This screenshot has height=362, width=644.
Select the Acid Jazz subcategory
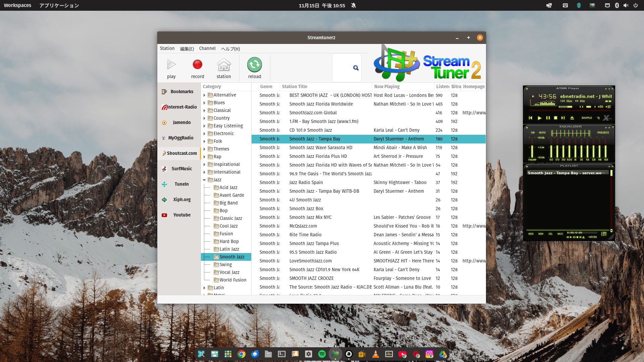(228, 187)
